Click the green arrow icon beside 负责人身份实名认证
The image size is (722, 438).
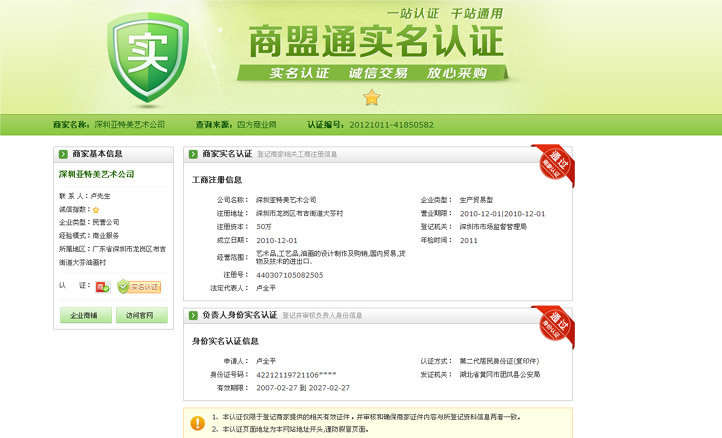tap(193, 315)
